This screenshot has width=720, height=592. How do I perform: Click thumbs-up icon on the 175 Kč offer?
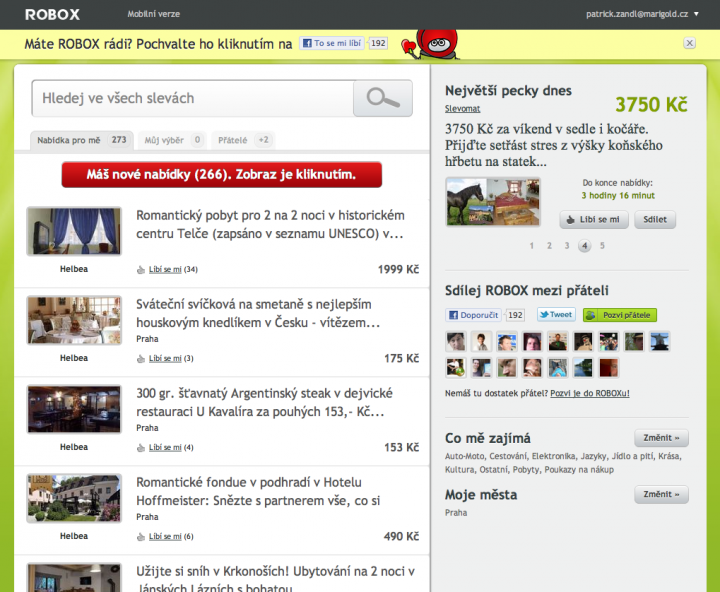141,359
